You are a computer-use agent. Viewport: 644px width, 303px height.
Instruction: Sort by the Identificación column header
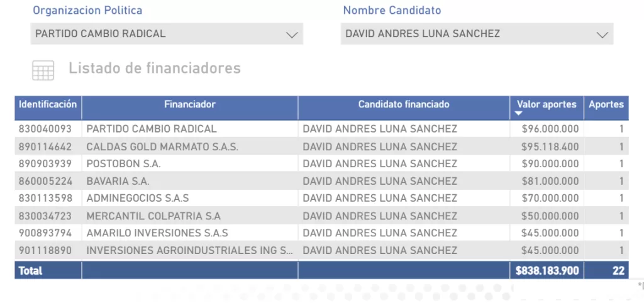[48, 104]
